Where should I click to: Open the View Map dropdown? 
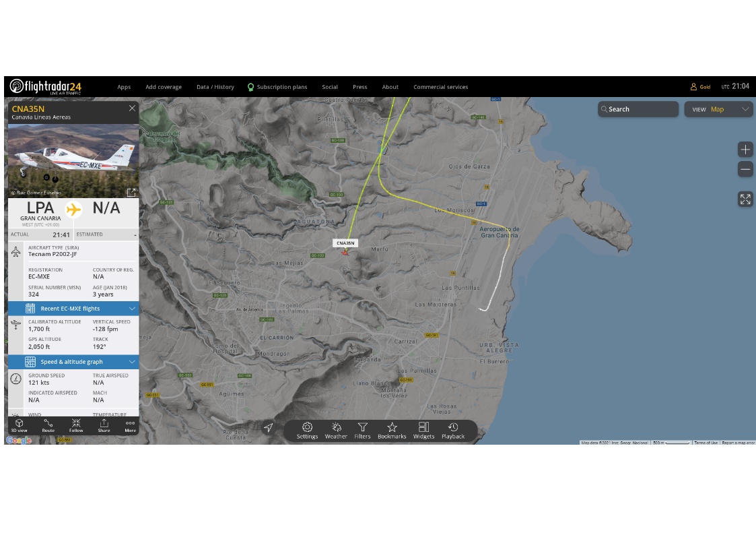tap(718, 109)
